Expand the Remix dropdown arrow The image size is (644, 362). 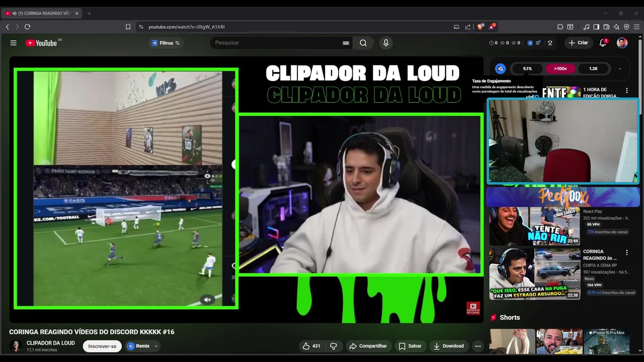tap(156, 346)
